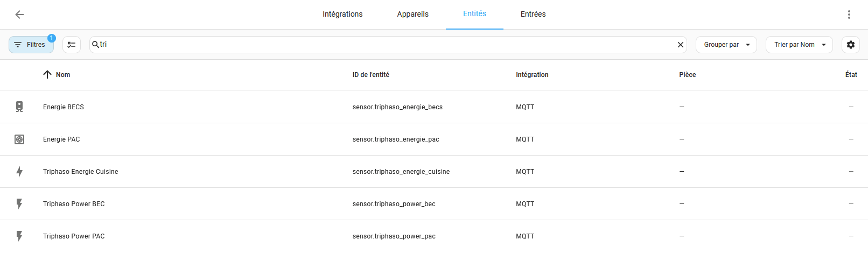This screenshot has width=868, height=267.
Task: Clear the search field with X
Action: click(680, 45)
